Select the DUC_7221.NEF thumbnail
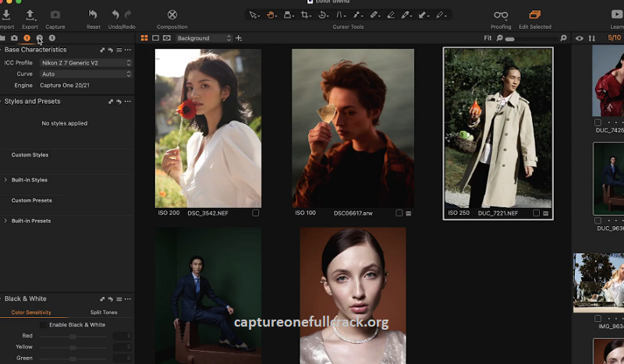 (498, 128)
